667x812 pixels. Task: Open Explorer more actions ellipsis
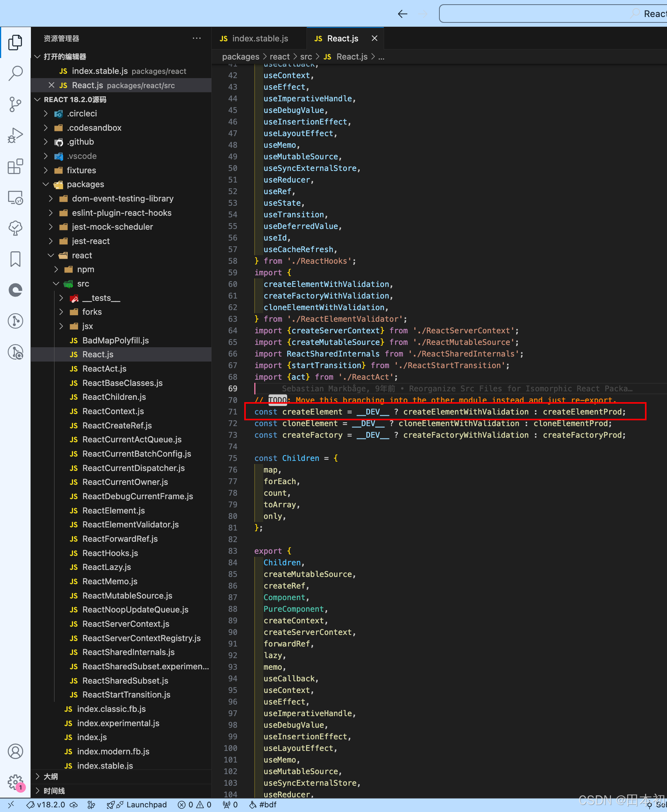tap(197, 38)
